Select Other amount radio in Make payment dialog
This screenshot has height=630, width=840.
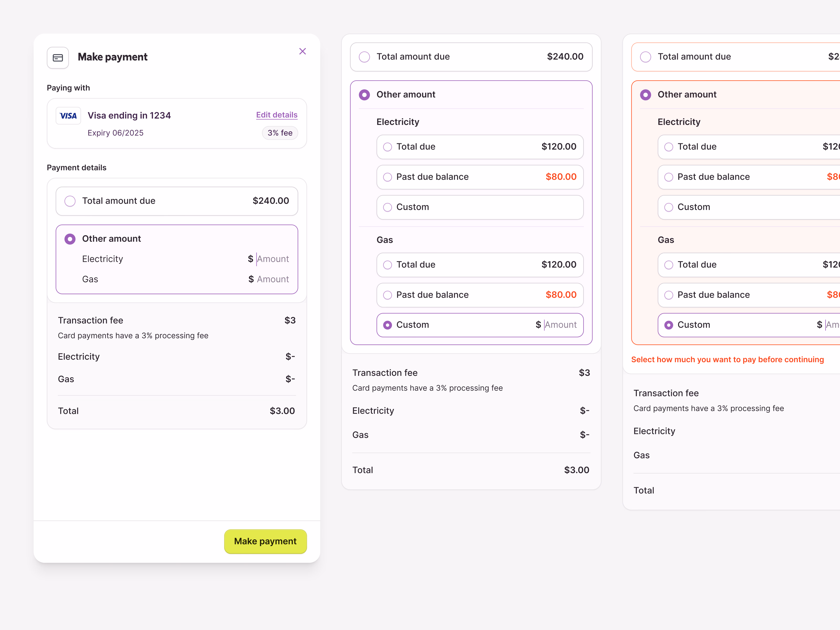click(x=70, y=239)
